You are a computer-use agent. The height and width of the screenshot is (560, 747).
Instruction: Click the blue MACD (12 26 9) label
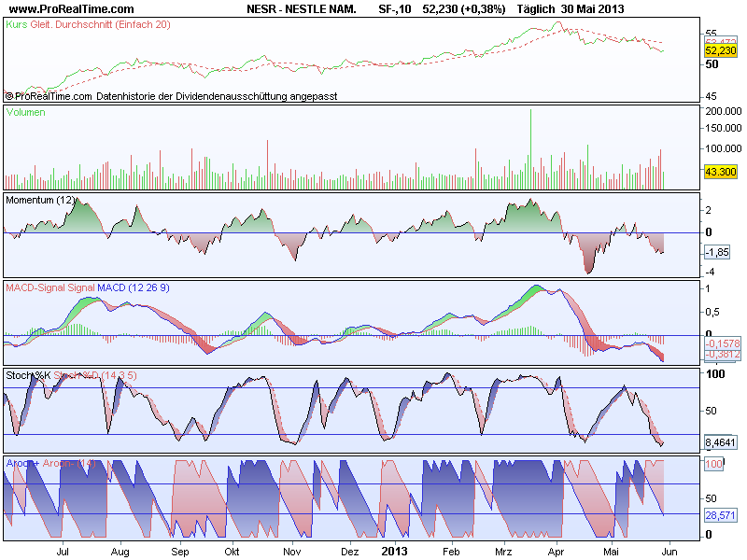click(x=134, y=287)
